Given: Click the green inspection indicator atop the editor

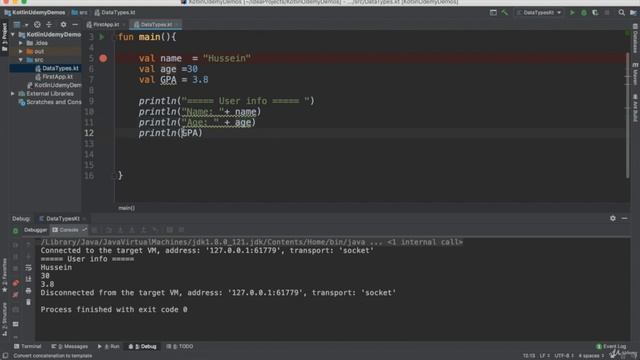Looking at the screenshot, I should coord(627,33).
